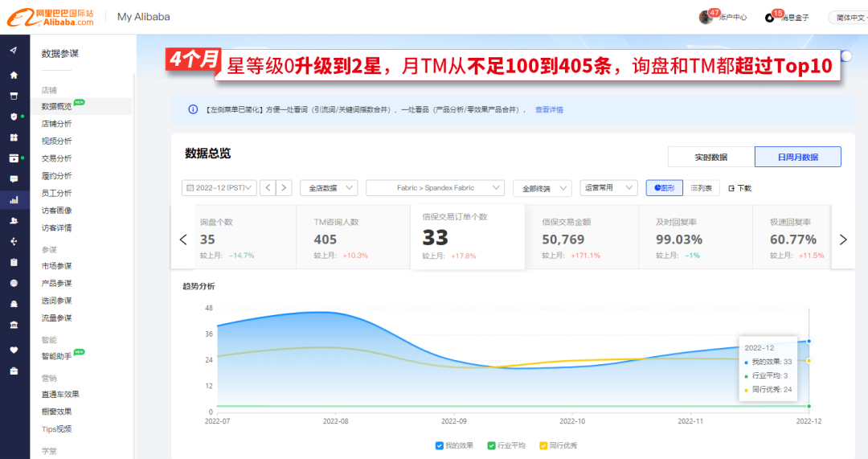The height and width of the screenshot is (459, 868).
Task: Open 访客详情 in the side menu
Action: pyautogui.click(x=56, y=227)
